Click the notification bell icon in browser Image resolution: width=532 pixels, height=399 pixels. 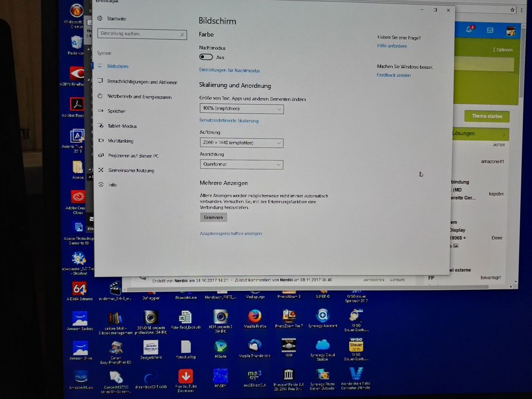(469, 30)
